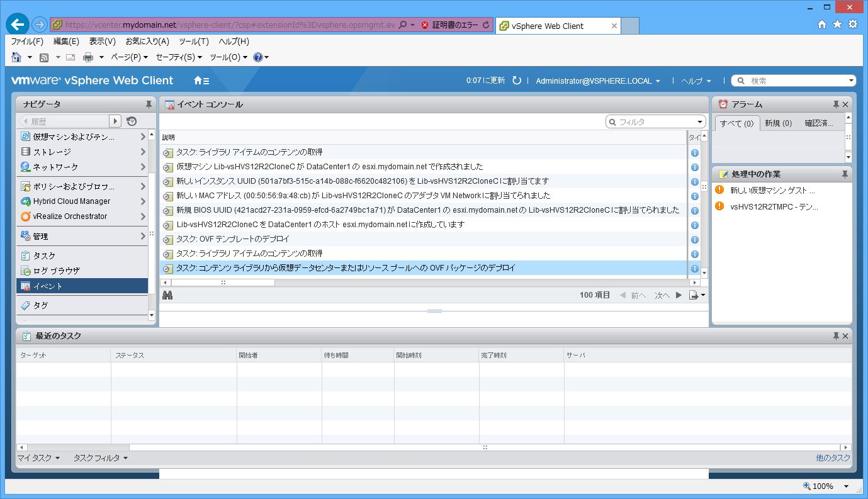Click the binoculars find icon in event console
Viewport: 868px width, 499px height.
(167, 295)
